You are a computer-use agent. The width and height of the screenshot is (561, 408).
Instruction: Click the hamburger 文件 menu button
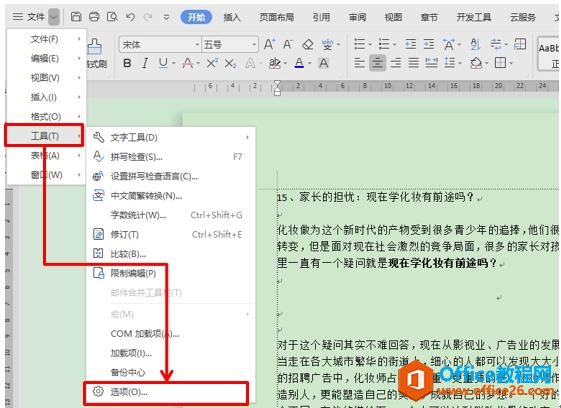pos(29,16)
